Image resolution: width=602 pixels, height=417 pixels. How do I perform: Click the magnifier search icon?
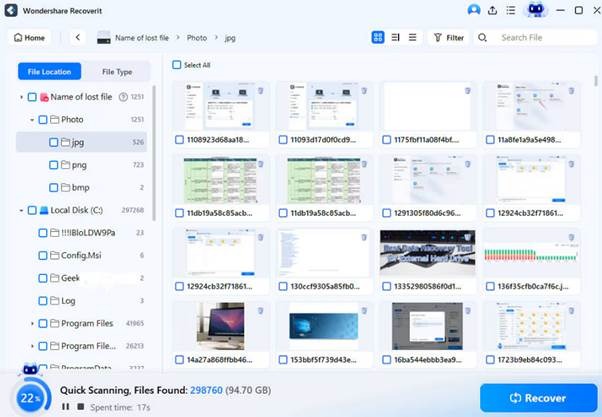[x=482, y=38]
